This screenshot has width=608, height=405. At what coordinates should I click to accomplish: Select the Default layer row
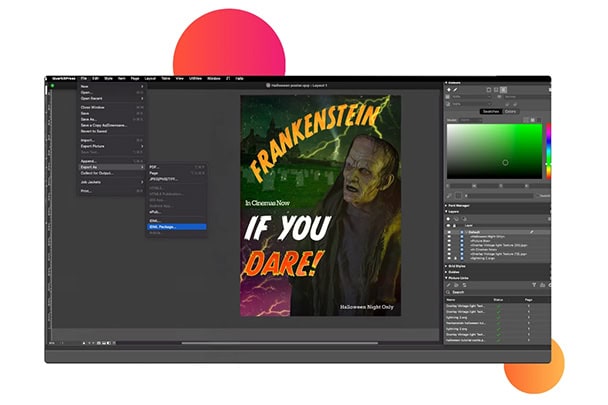pyautogui.click(x=497, y=232)
